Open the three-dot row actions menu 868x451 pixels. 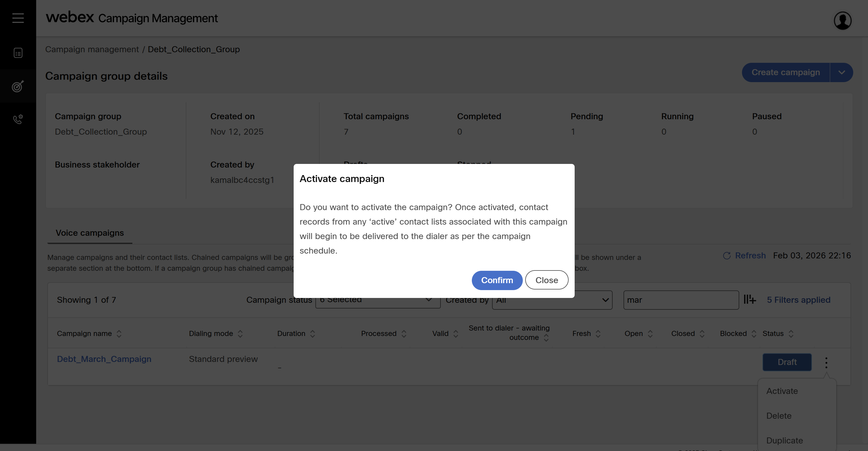(826, 362)
